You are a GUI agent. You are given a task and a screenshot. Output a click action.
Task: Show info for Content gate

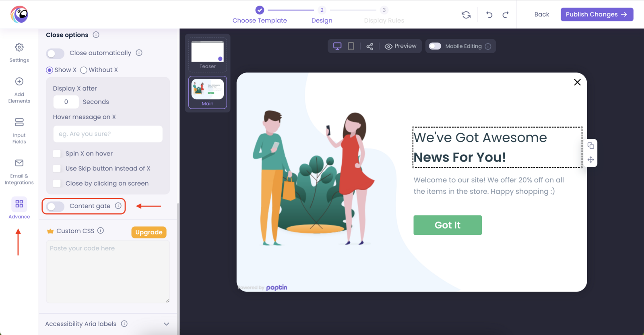tap(118, 206)
